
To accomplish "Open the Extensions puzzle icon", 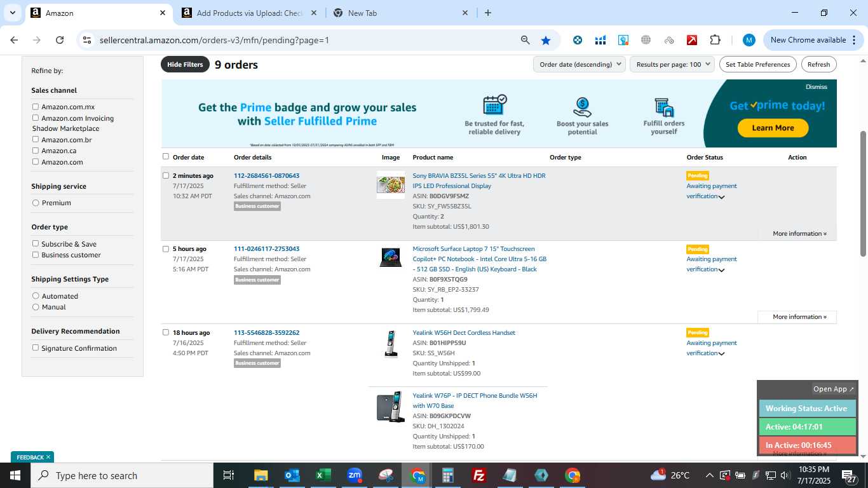I will [x=715, y=40].
